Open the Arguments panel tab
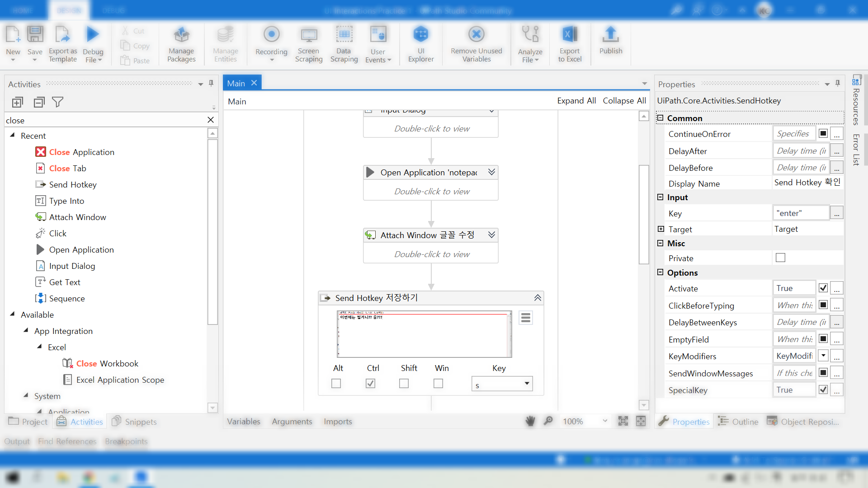The image size is (868, 488). point(292,421)
